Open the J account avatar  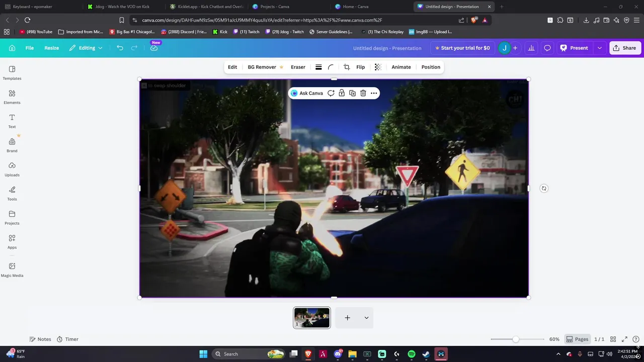pyautogui.click(x=504, y=48)
